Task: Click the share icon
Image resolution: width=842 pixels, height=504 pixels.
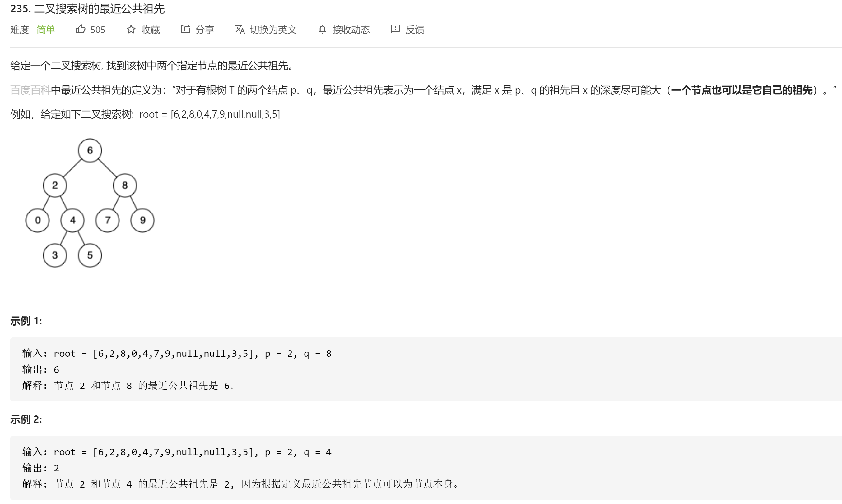Action: click(185, 29)
